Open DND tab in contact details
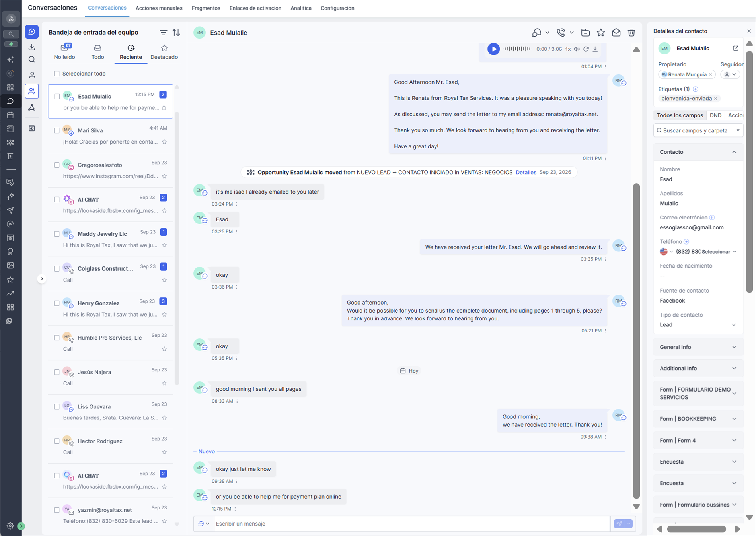The image size is (756, 536). pyautogui.click(x=715, y=115)
